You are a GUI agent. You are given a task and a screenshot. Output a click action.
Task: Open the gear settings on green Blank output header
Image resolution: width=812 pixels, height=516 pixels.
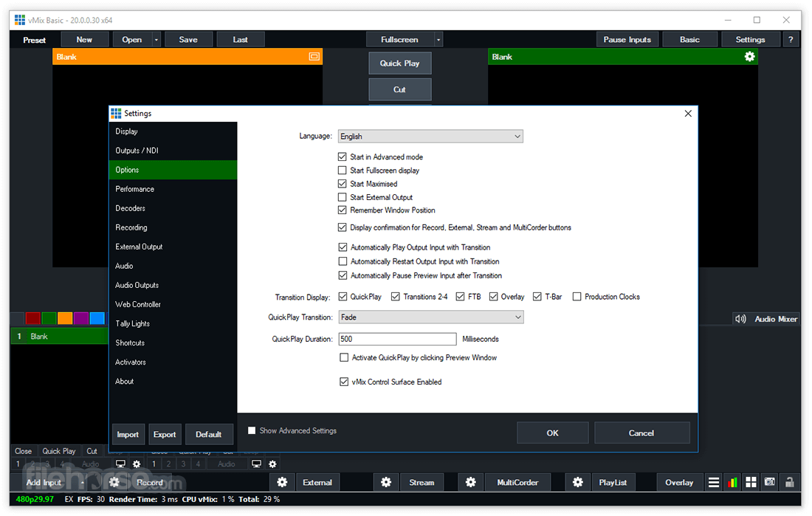[x=749, y=56]
